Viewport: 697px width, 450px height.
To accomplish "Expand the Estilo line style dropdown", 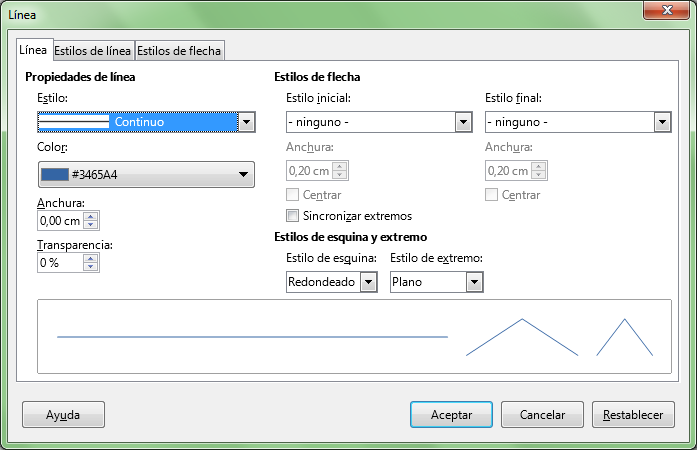I will click(246, 122).
